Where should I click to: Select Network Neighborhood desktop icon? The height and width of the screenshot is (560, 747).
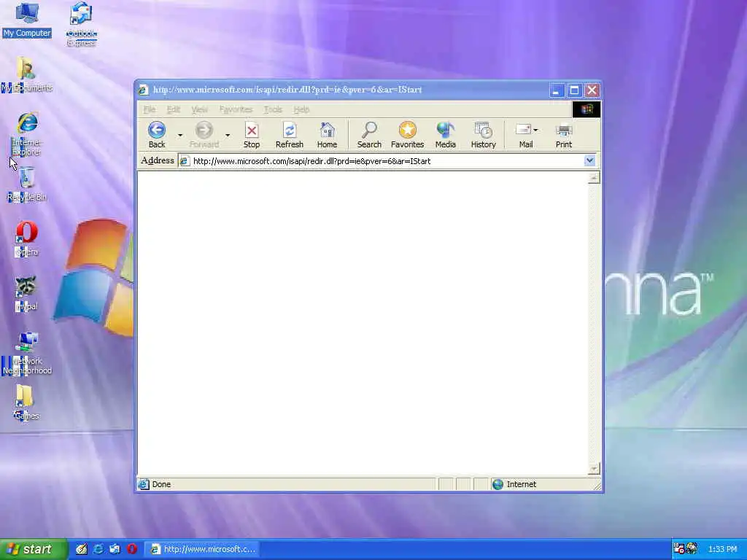pos(27,354)
